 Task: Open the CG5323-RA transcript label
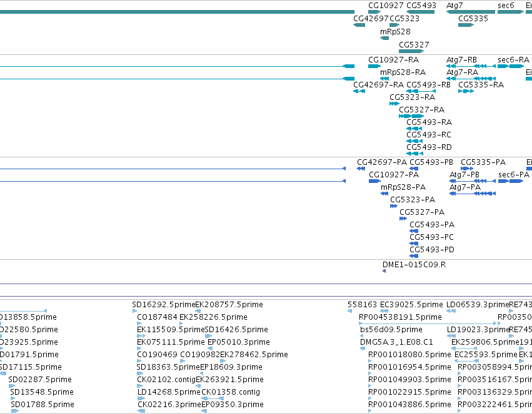click(x=412, y=97)
